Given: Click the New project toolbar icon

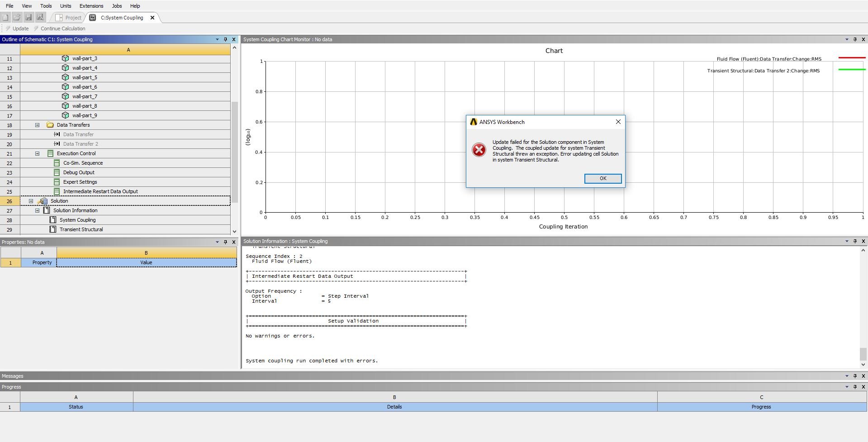Looking at the screenshot, I should click(x=5, y=17).
